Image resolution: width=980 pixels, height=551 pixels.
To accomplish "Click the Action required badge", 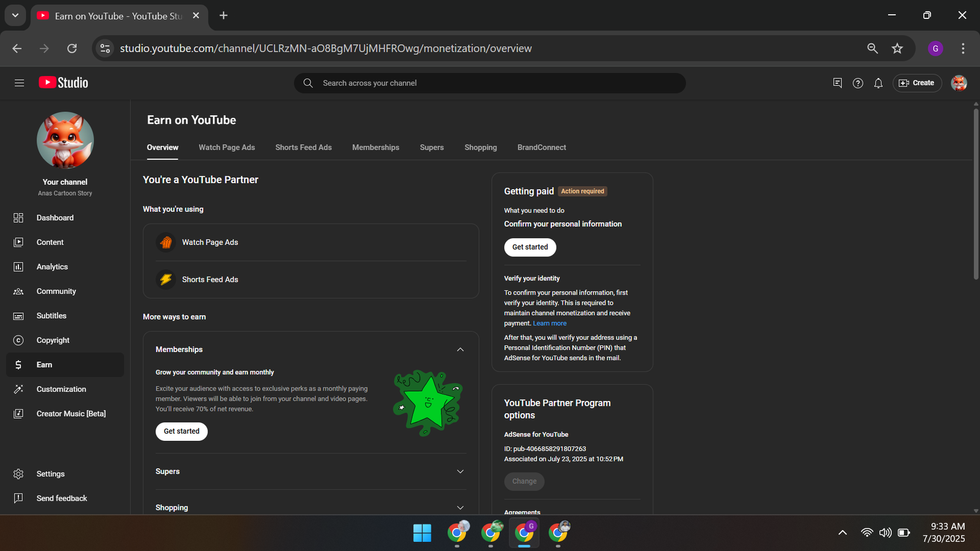I will point(582,192).
